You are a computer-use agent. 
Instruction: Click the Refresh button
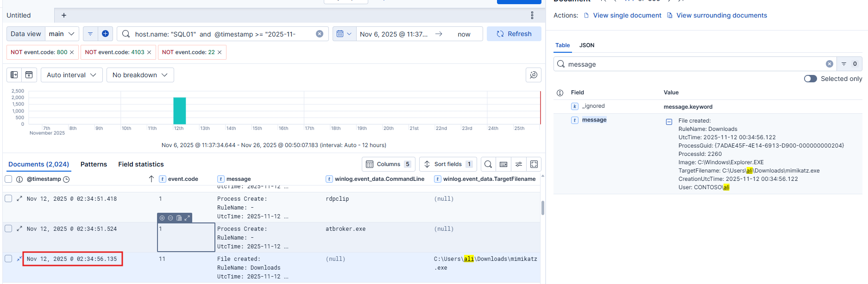point(514,34)
